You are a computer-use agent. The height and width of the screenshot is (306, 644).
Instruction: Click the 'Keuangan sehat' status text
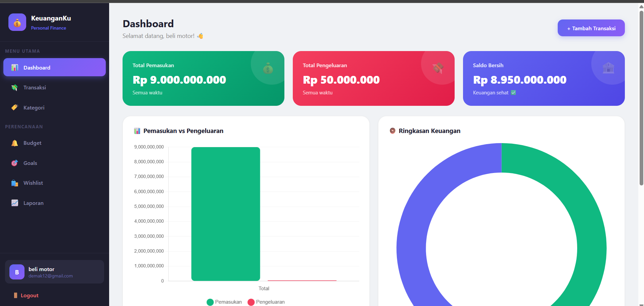tap(491, 93)
